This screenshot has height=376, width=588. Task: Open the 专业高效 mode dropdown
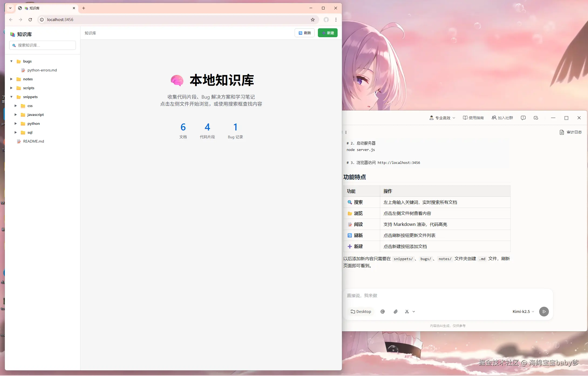pos(443,118)
